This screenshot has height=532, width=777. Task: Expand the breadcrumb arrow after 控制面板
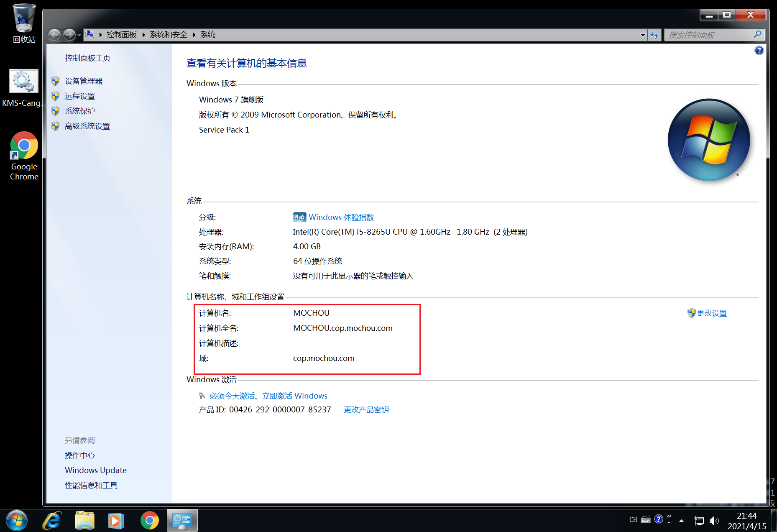pyautogui.click(x=144, y=35)
